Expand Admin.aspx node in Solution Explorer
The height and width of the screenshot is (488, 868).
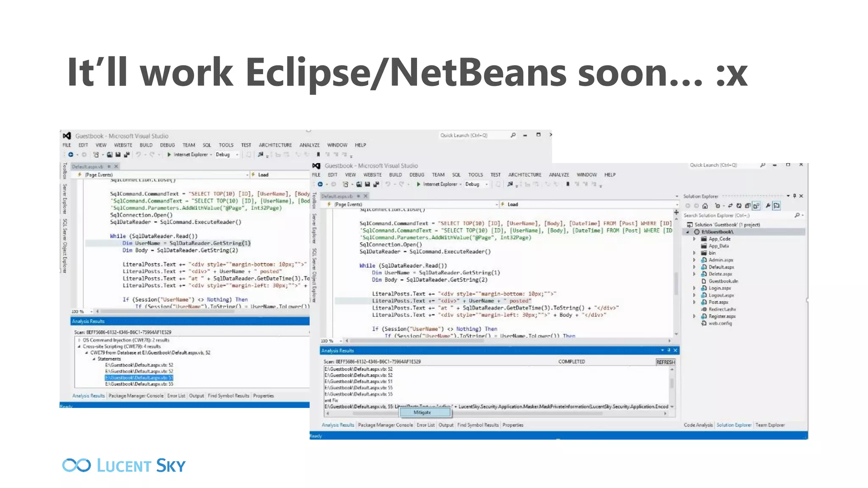click(x=694, y=260)
